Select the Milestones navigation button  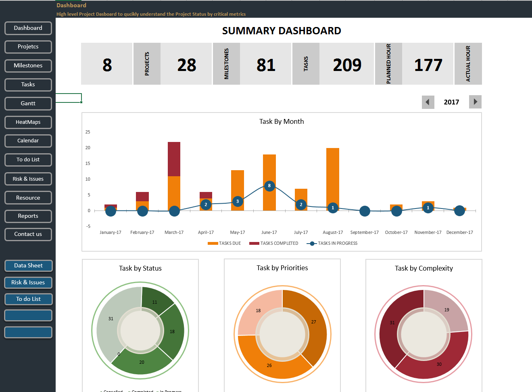pos(28,65)
